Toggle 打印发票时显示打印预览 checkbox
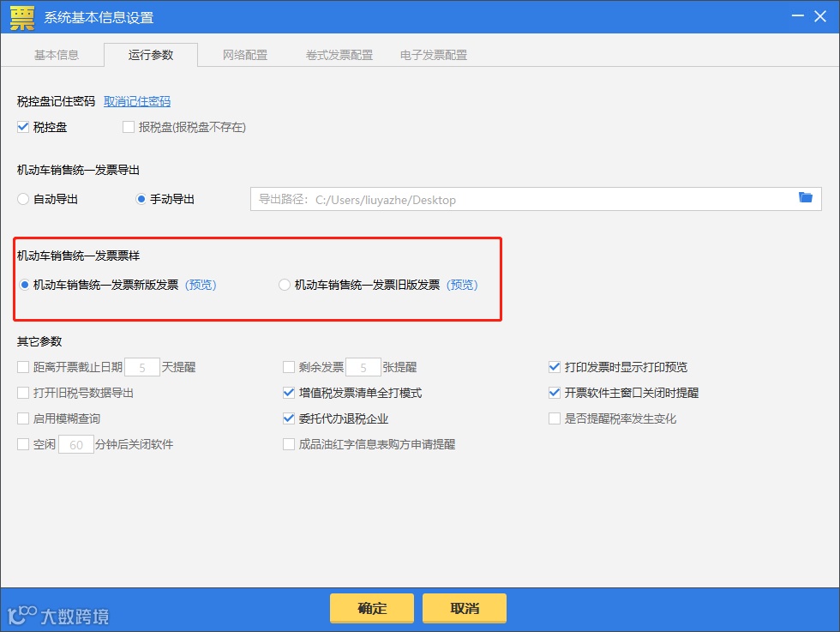The width and height of the screenshot is (840, 632). coord(555,367)
